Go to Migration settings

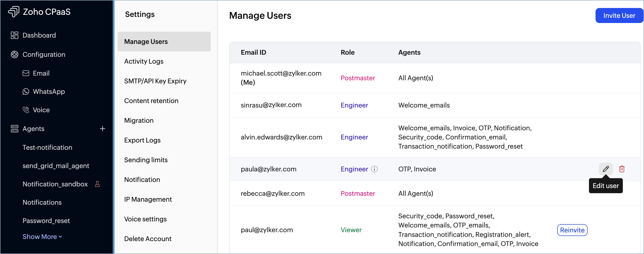pyautogui.click(x=139, y=120)
